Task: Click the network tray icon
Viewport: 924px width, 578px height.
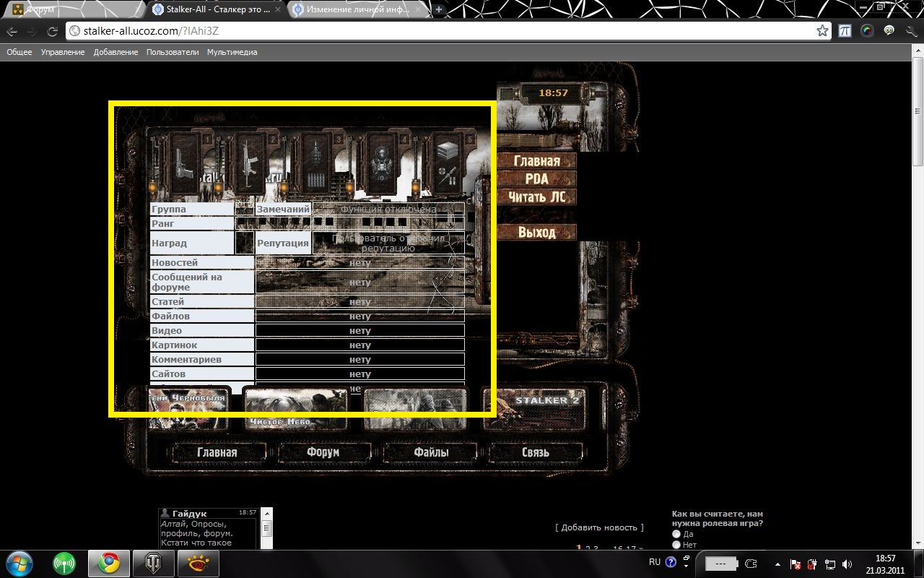Action: point(830,564)
